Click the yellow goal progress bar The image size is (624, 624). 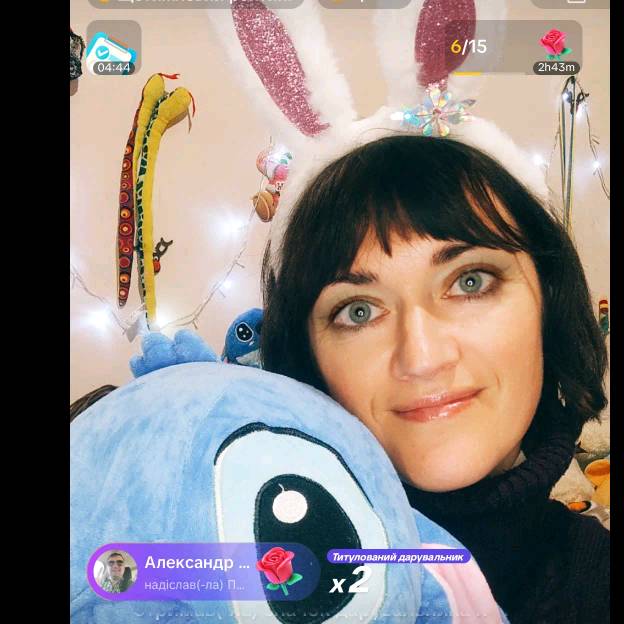coord(470,71)
